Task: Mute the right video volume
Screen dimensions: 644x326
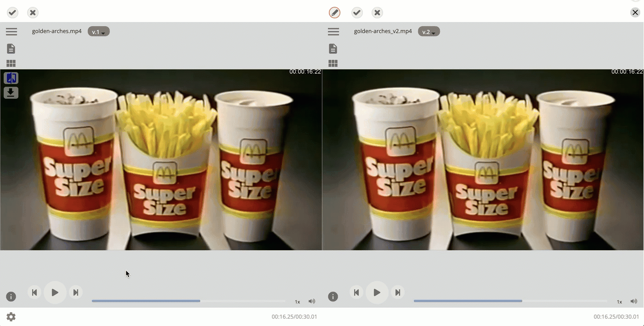Action: [634, 301]
